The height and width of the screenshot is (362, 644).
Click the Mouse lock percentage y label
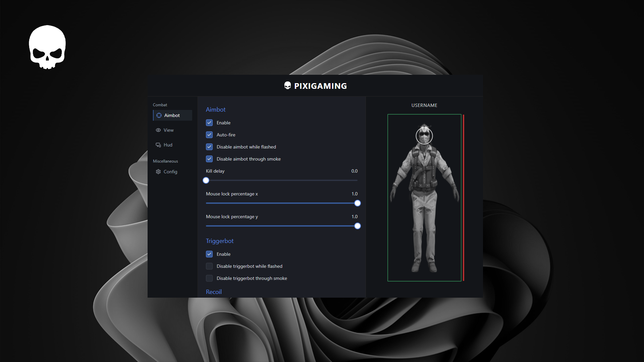tap(232, 217)
